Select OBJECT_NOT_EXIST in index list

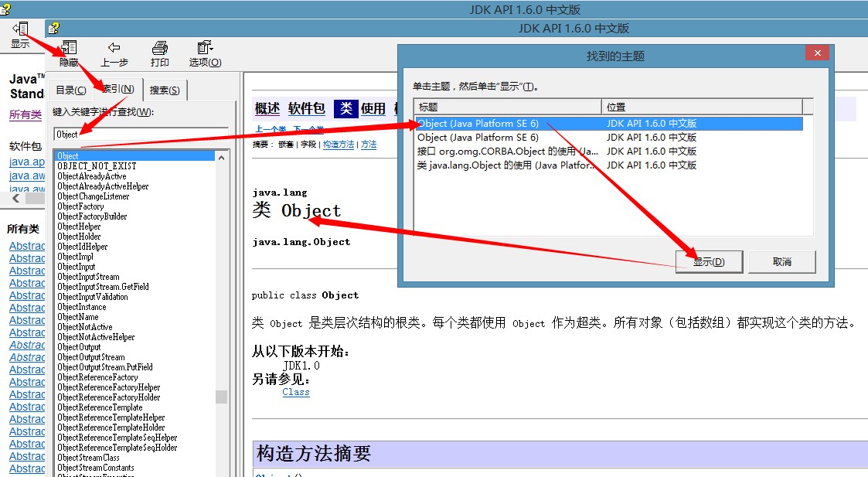click(97, 166)
